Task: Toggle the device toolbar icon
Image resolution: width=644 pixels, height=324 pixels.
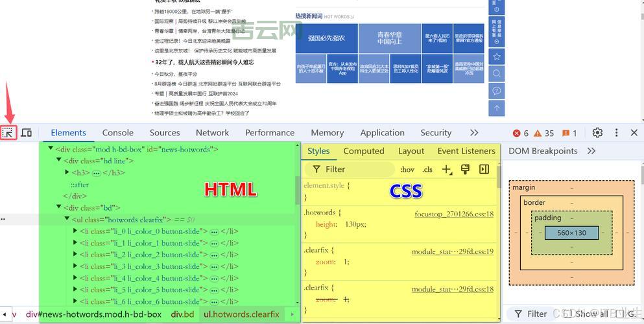Action: 27,132
